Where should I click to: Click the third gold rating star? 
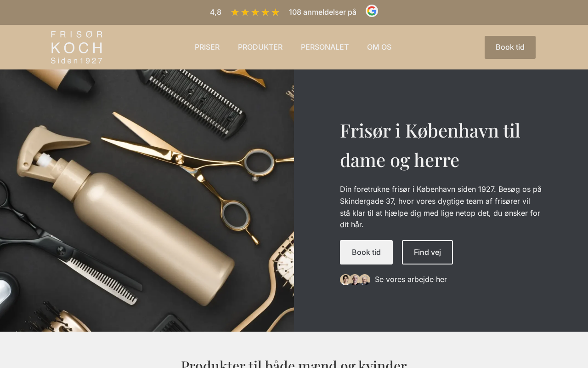click(255, 12)
